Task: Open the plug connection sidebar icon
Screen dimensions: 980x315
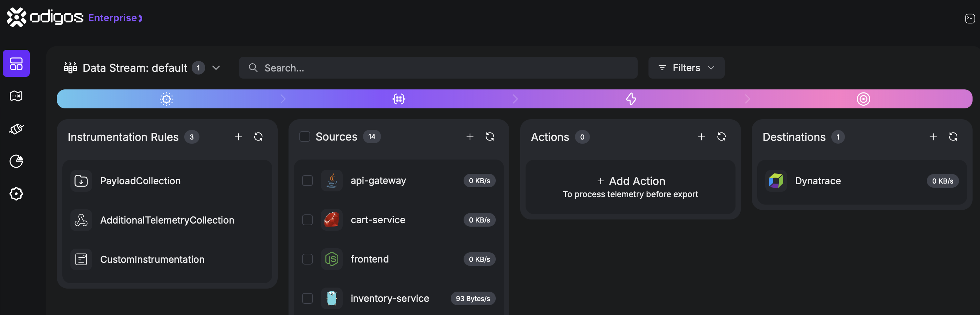Action: [x=16, y=129]
